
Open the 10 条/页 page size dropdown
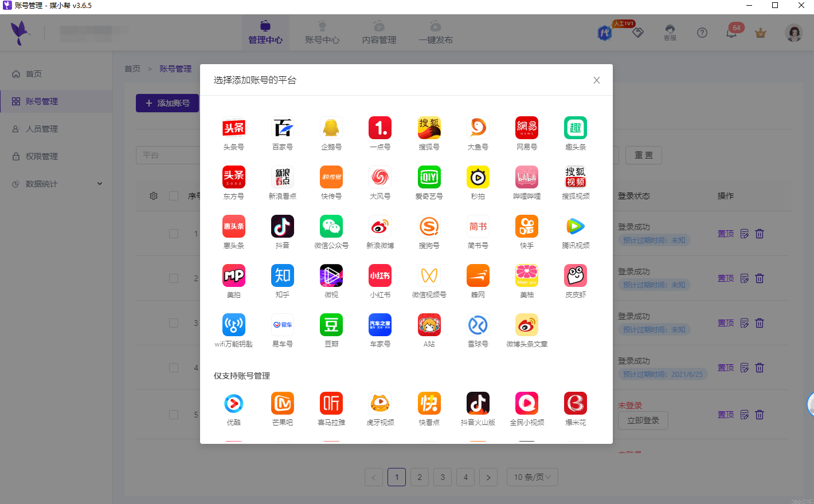click(533, 477)
